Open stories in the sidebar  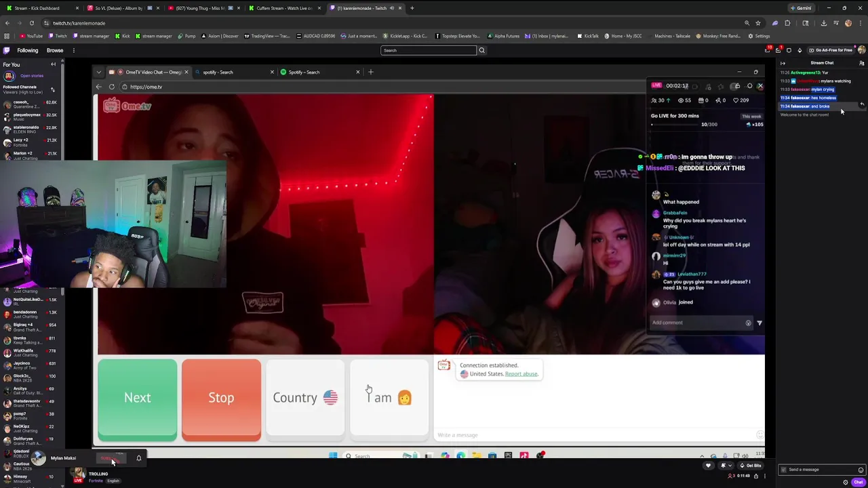click(x=31, y=76)
